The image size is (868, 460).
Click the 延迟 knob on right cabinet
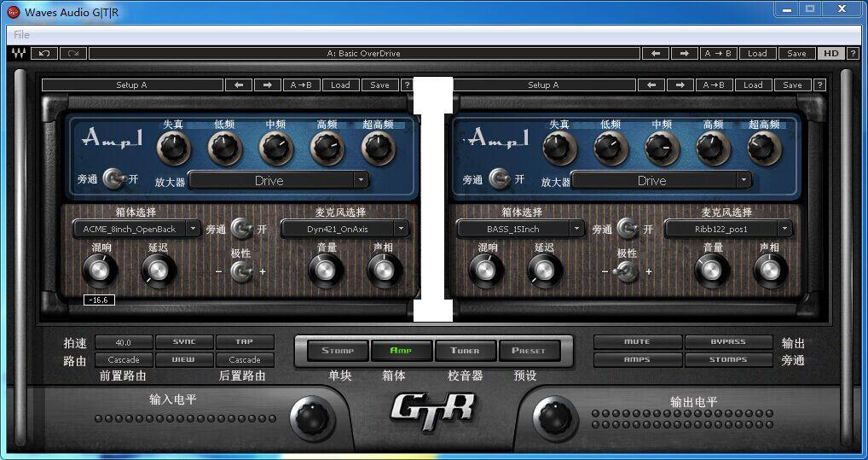point(545,271)
